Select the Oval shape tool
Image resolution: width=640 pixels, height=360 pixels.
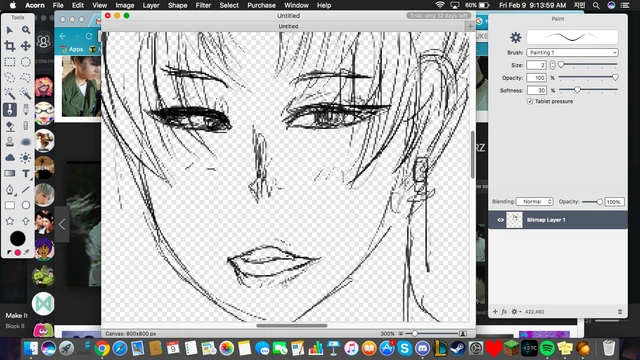tap(26, 205)
